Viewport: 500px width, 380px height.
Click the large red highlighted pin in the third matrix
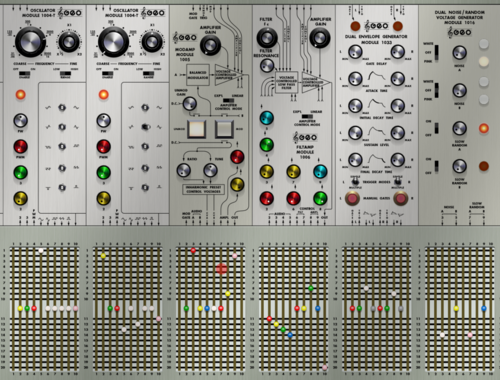pyautogui.click(x=221, y=269)
